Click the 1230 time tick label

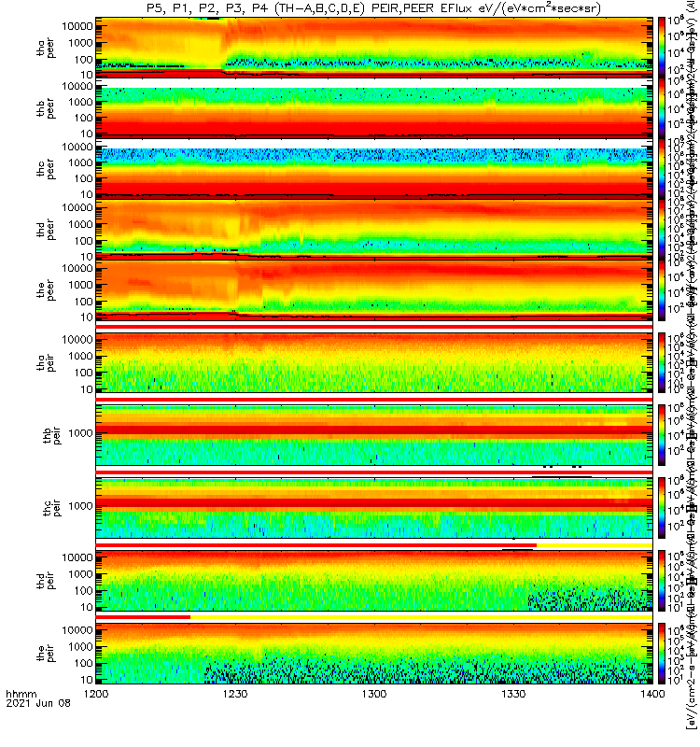[x=235, y=694]
